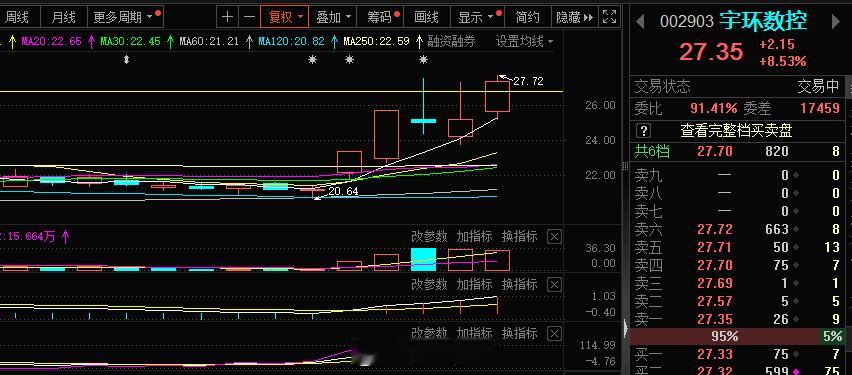The height and width of the screenshot is (375, 852).
Task: Click 换指标 in second indicator panel
Action: [x=519, y=284]
